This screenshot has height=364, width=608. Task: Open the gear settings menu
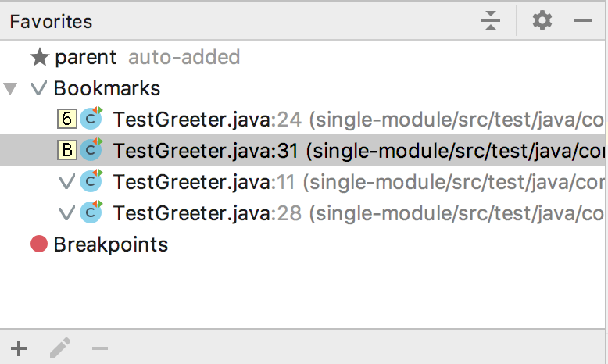[542, 20]
